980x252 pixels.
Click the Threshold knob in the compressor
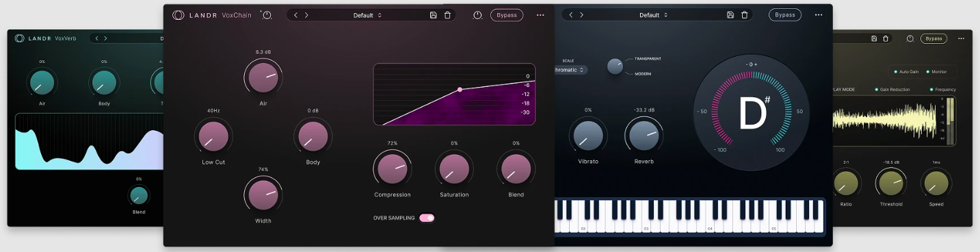point(891,184)
